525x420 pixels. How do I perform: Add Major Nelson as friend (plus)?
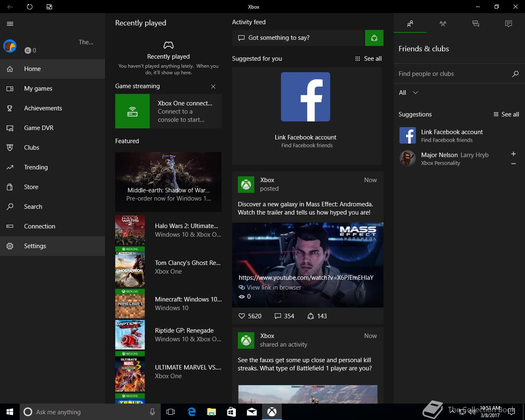[x=513, y=154]
